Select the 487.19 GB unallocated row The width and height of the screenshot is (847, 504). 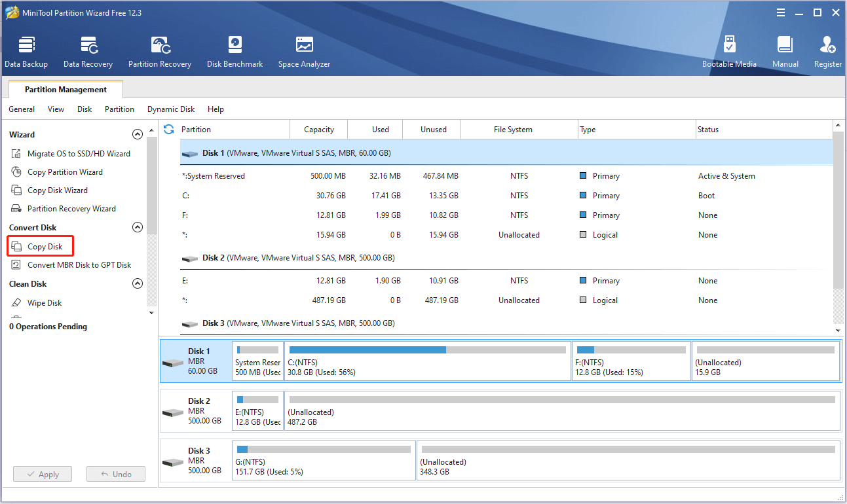506,300
